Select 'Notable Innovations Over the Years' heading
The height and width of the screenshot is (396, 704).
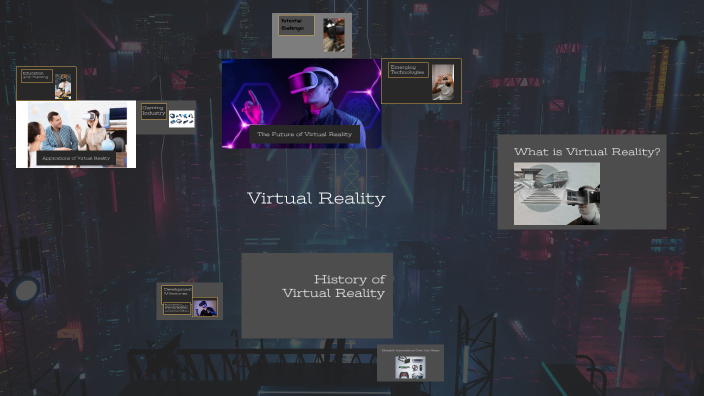pyautogui.click(x=410, y=350)
